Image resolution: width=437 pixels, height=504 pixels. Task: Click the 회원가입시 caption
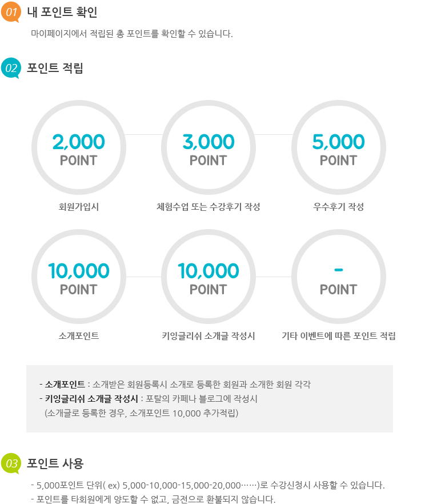click(79, 207)
